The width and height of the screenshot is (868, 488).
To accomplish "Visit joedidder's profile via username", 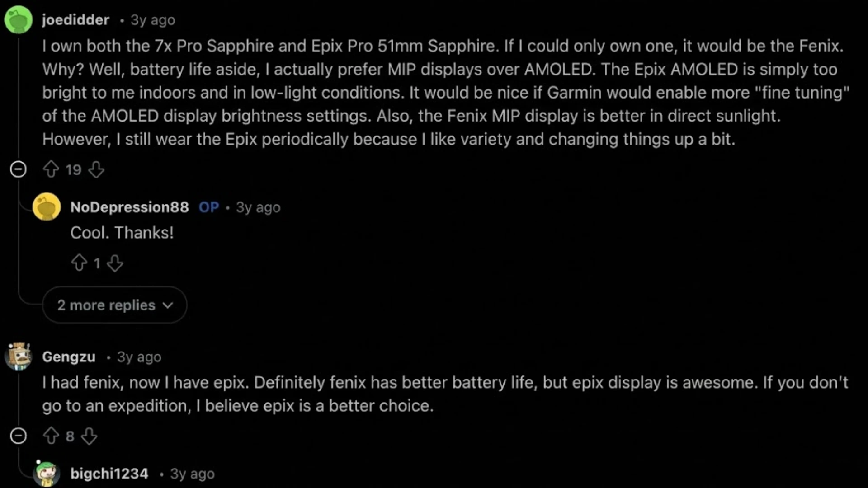I will pos(75,20).
